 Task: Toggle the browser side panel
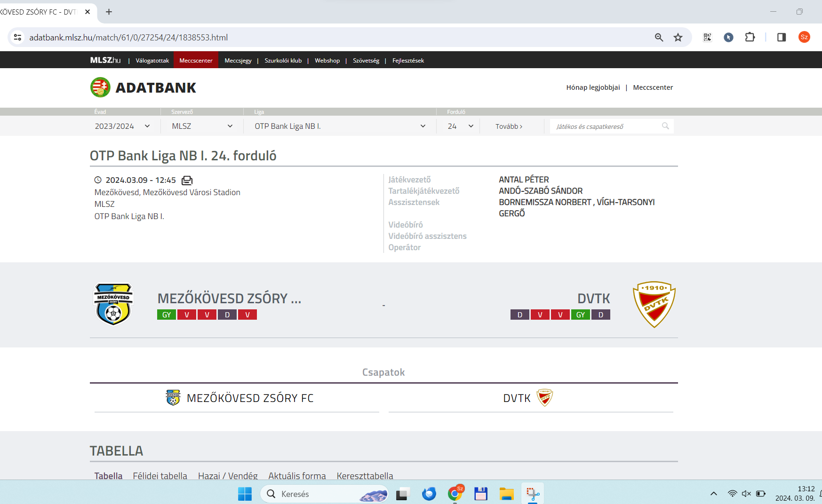[x=782, y=37]
